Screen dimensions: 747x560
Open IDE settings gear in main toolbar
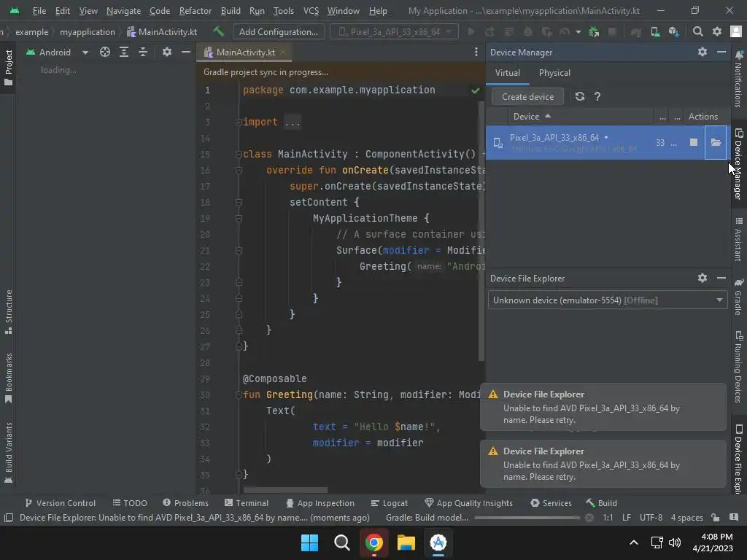click(717, 31)
